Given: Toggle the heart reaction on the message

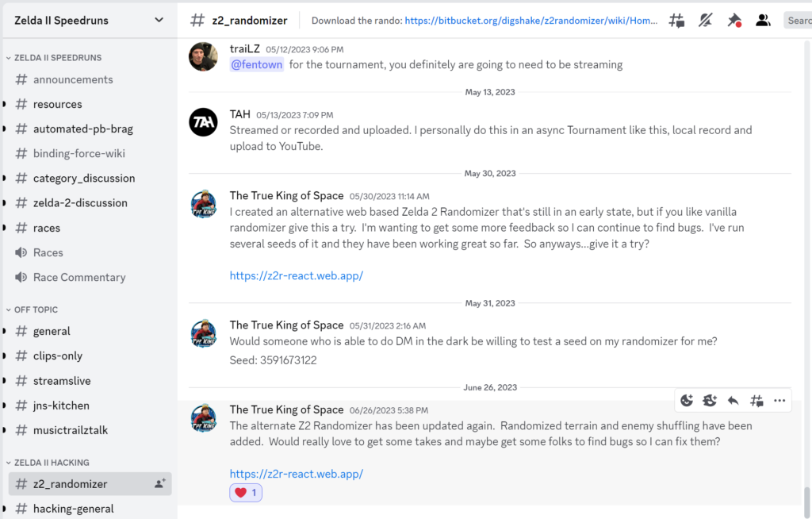Looking at the screenshot, I should pos(246,493).
